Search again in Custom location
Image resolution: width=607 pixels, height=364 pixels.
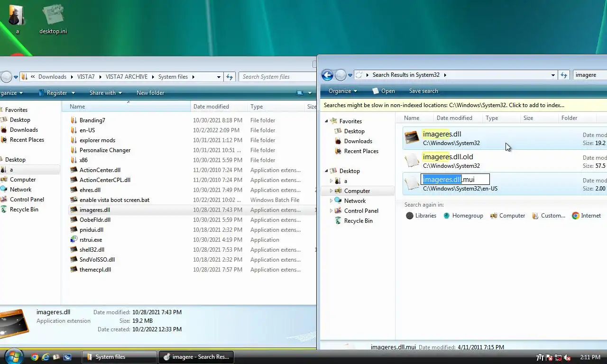pos(549,216)
